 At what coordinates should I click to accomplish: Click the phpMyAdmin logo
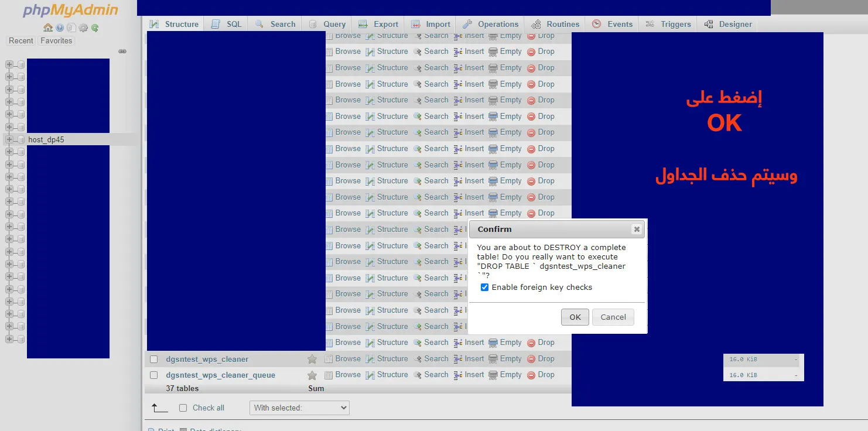point(70,11)
